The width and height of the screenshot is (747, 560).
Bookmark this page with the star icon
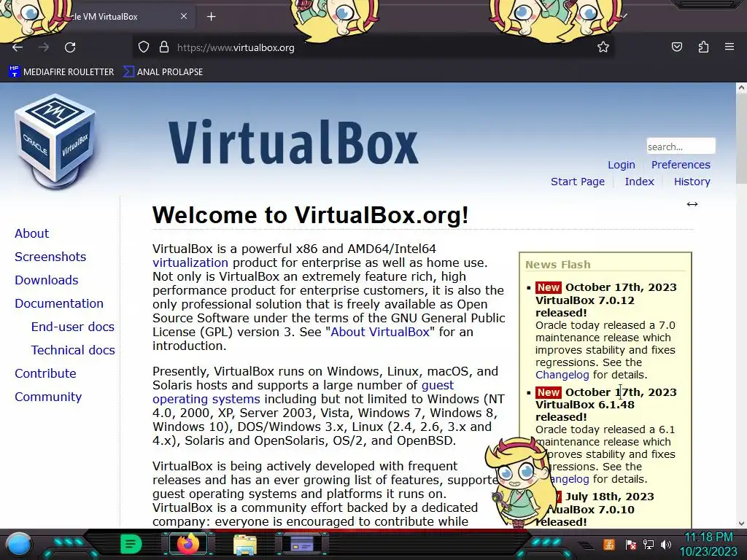[603, 47]
